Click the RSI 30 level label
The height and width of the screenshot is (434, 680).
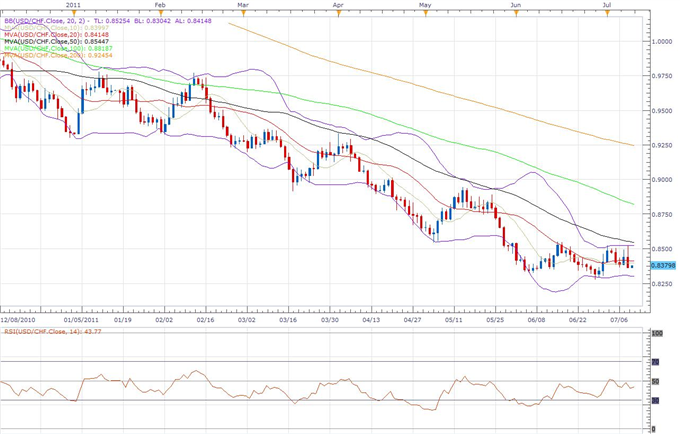click(x=656, y=401)
